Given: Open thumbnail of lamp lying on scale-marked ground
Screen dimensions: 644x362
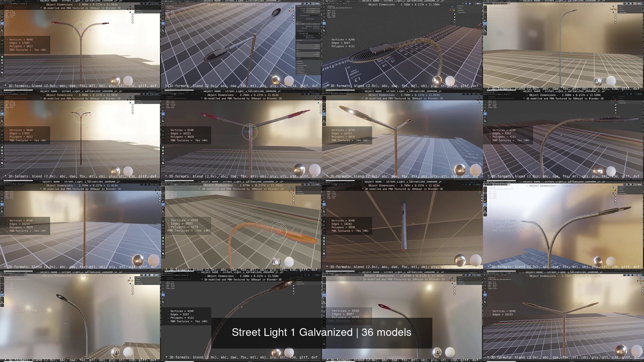Looking at the screenshot, I should 402,45.
